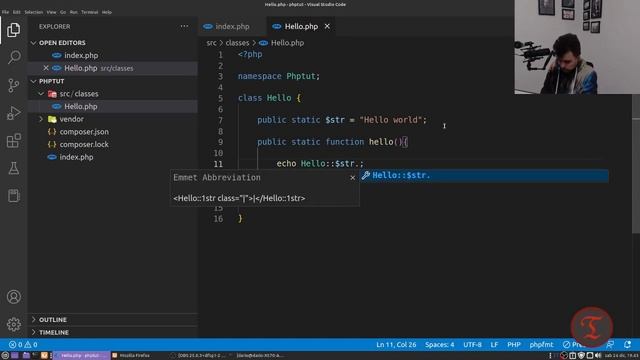Open index.php in the PHPTUT tree
The image size is (640, 360).
[x=112, y=157]
